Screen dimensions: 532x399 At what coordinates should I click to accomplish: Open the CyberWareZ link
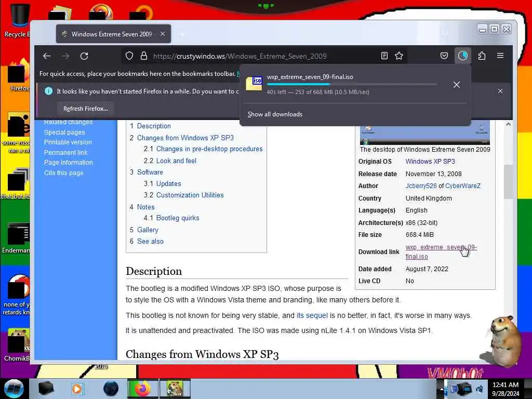[x=463, y=186]
